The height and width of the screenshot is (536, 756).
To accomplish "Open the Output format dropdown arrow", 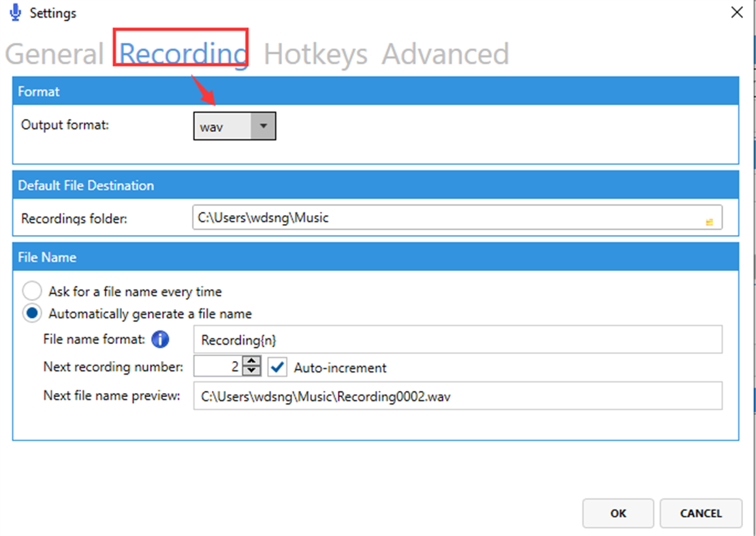I will [264, 125].
